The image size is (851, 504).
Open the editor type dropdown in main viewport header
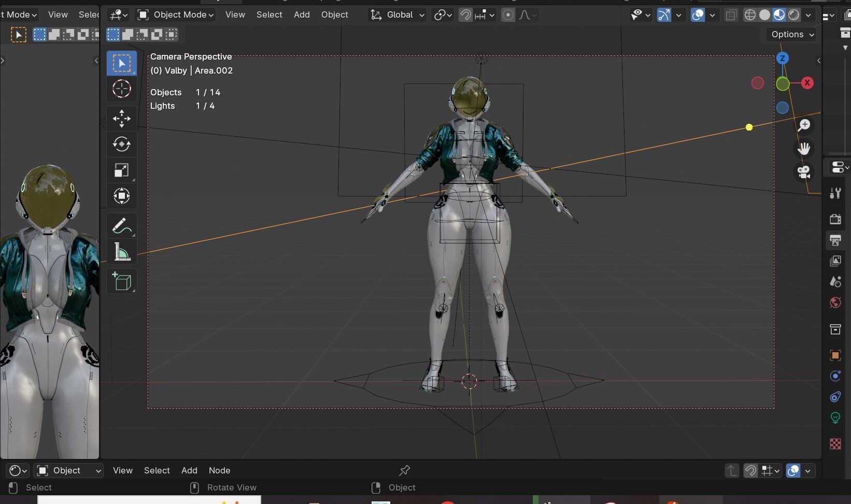pyautogui.click(x=119, y=15)
